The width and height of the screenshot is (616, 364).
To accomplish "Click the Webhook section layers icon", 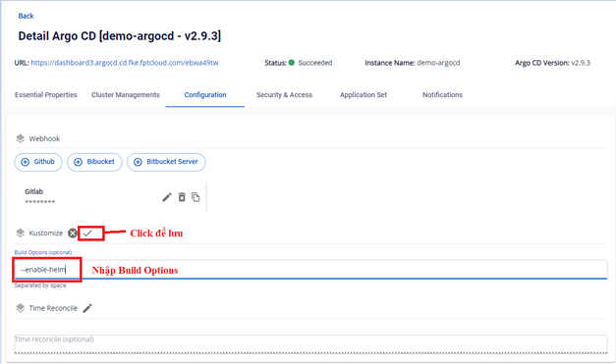I will pos(20,138).
